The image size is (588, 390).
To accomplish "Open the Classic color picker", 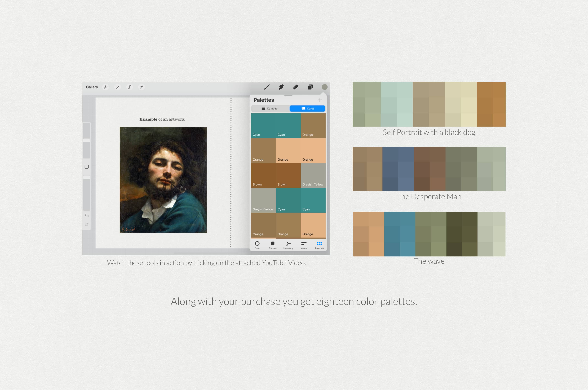I will click(273, 245).
